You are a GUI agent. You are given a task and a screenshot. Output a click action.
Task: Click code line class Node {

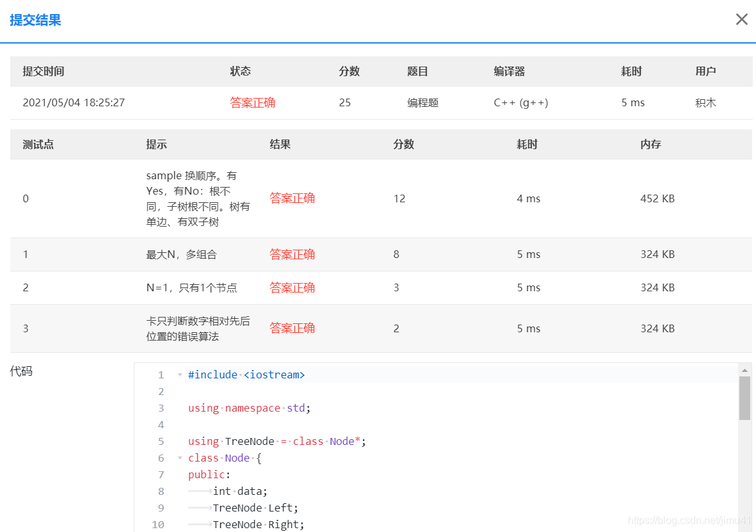[x=225, y=458]
